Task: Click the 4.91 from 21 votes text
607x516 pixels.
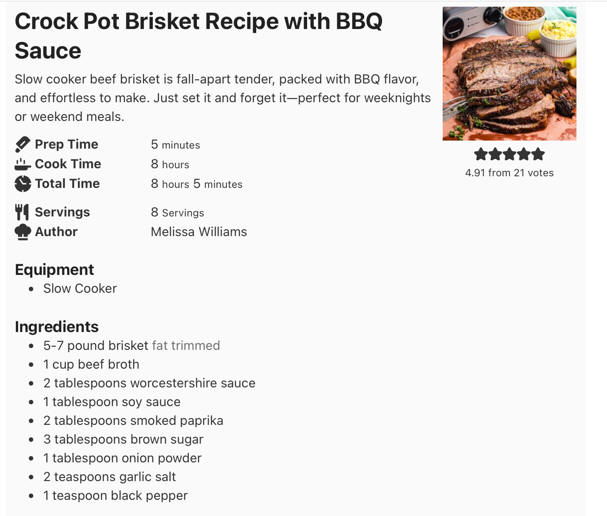Action: tap(509, 173)
